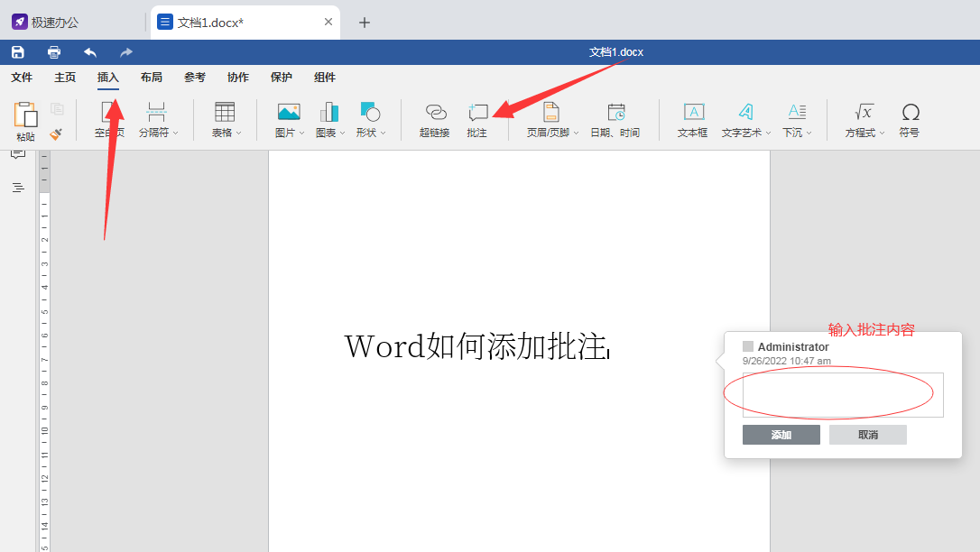Expand the 下沉 dropdown arrow
This screenshot has height=552, width=980.
pos(809,133)
